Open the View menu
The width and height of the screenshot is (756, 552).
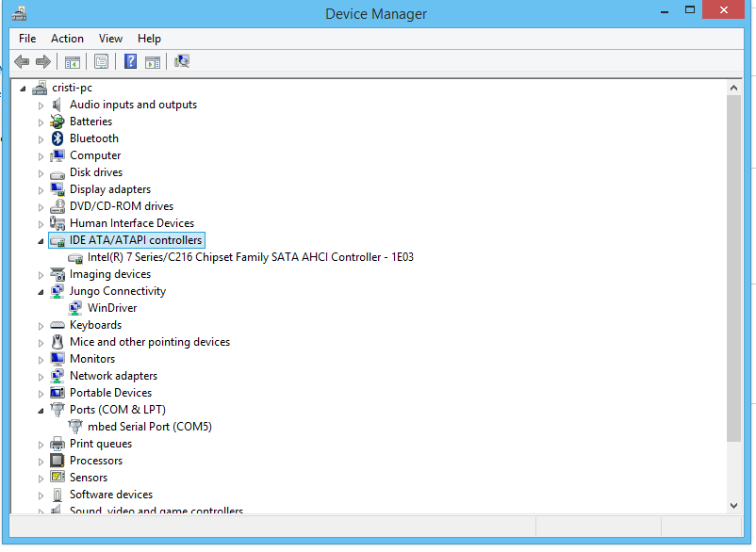pyautogui.click(x=110, y=39)
